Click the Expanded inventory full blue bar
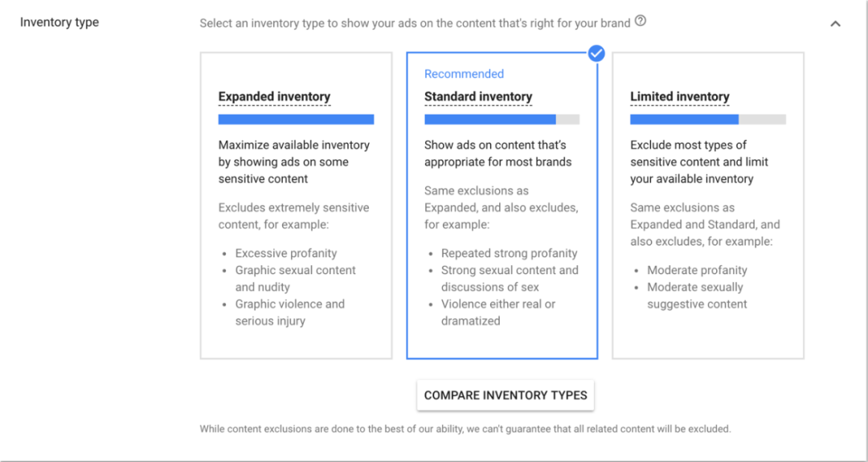This screenshot has width=868, height=462. tap(296, 120)
